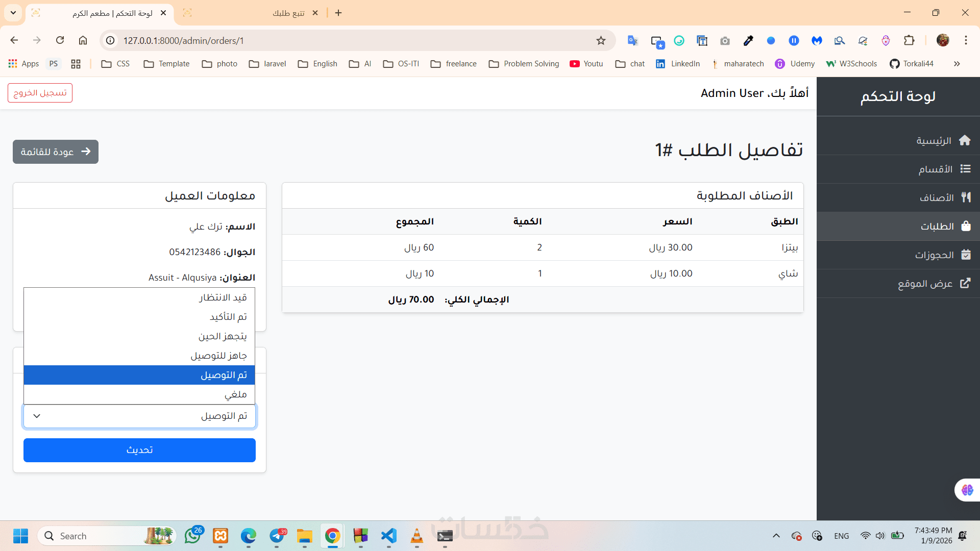Click external link icon for عرض الموقع
Viewport: 980px width, 551px height.
click(x=965, y=283)
